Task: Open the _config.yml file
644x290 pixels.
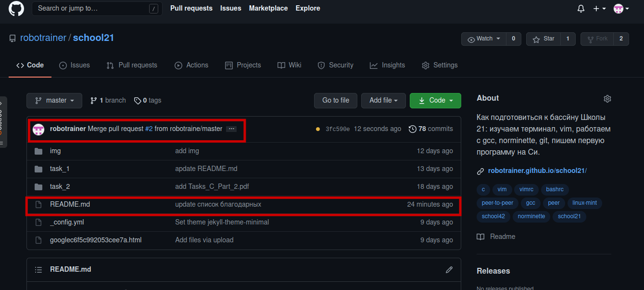Action: tap(67, 222)
